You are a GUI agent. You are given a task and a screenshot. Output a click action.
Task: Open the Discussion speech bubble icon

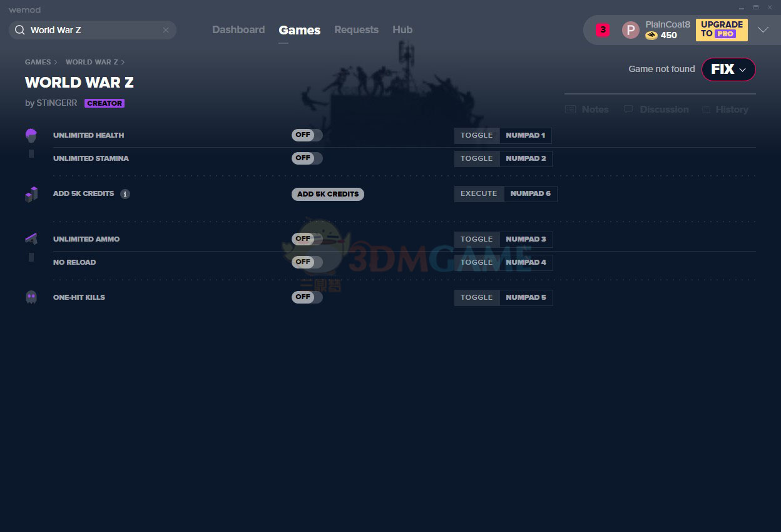(628, 110)
